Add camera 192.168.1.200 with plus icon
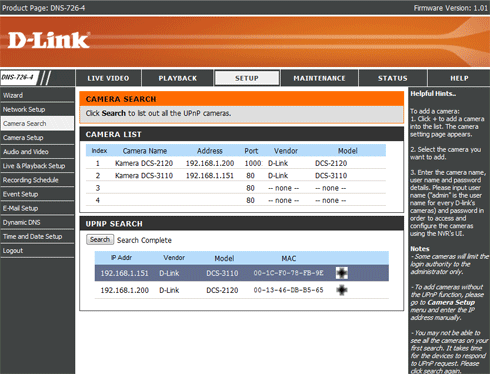 coord(342,290)
